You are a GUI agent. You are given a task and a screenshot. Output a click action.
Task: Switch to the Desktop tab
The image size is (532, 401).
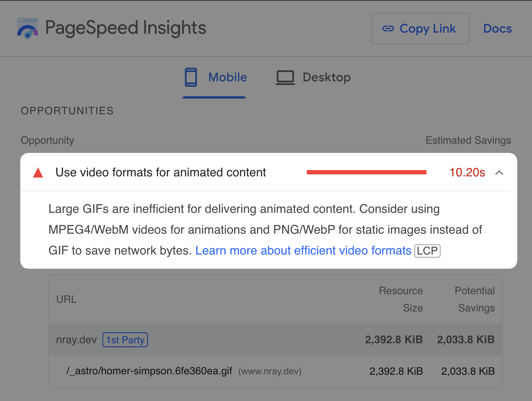(x=313, y=78)
